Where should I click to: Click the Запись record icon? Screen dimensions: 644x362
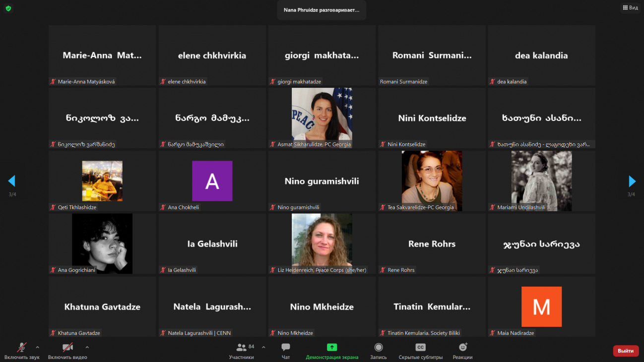coord(379,348)
